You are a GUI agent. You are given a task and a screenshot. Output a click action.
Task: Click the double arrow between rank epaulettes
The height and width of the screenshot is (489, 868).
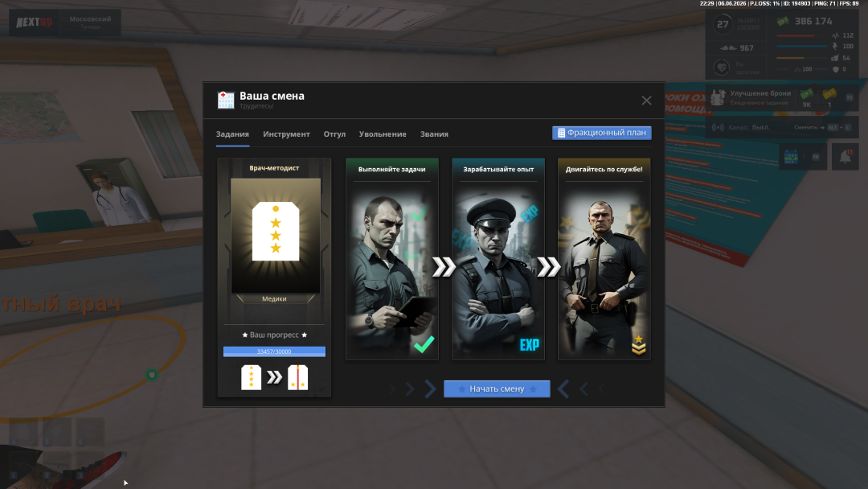pyautogui.click(x=275, y=378)
